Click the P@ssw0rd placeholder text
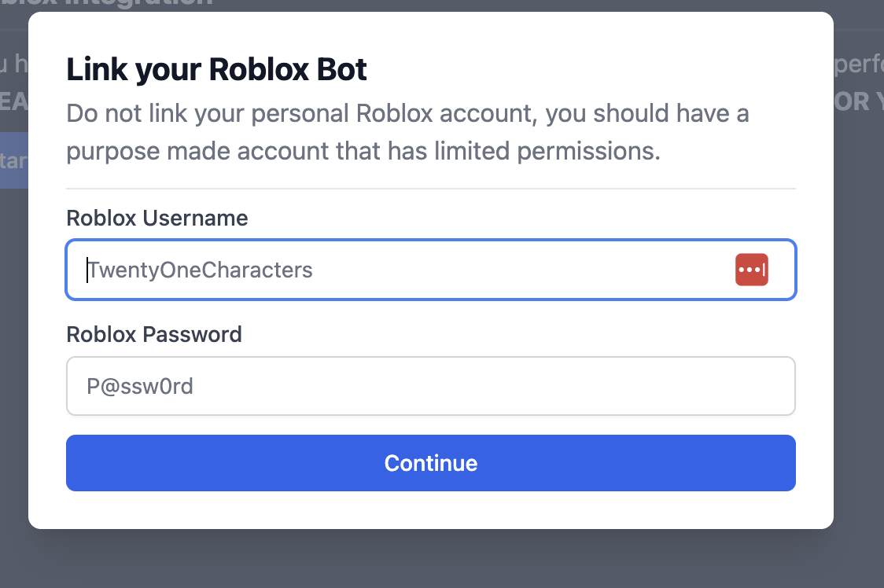Screen dimensions: 884x588 coord(140,387)
